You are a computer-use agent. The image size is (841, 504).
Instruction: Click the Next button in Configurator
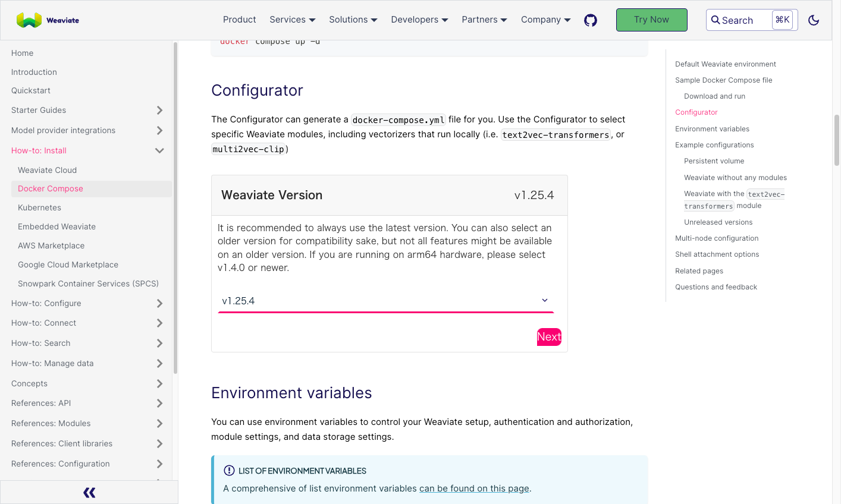point(549,337)
